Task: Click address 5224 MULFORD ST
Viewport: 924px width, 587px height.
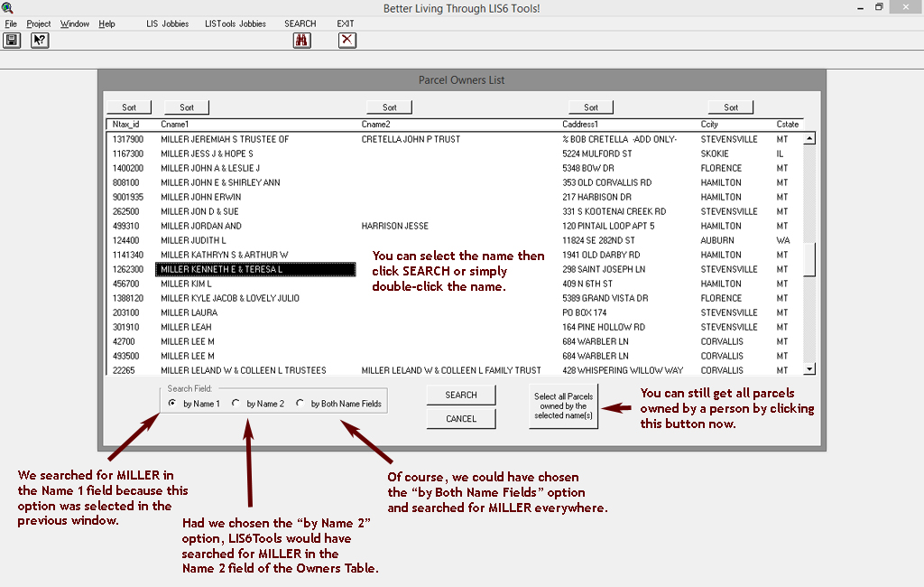Action: (x=597, y=154)
